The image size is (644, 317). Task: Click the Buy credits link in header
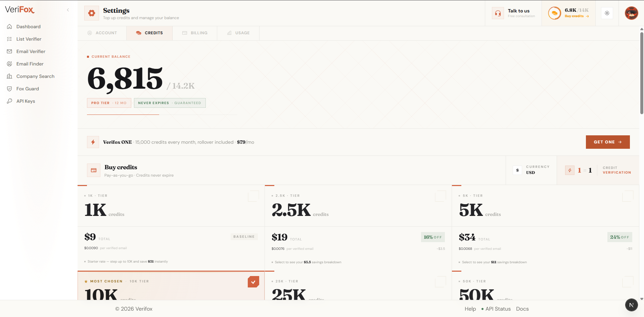click(x=577, y=16)
